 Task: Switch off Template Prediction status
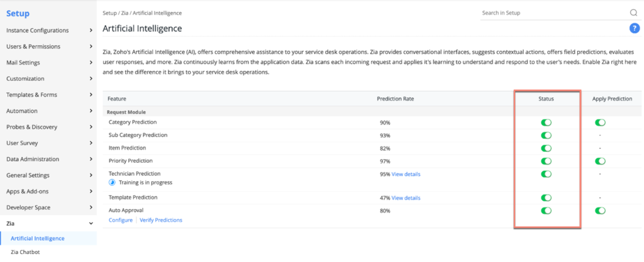546,198
